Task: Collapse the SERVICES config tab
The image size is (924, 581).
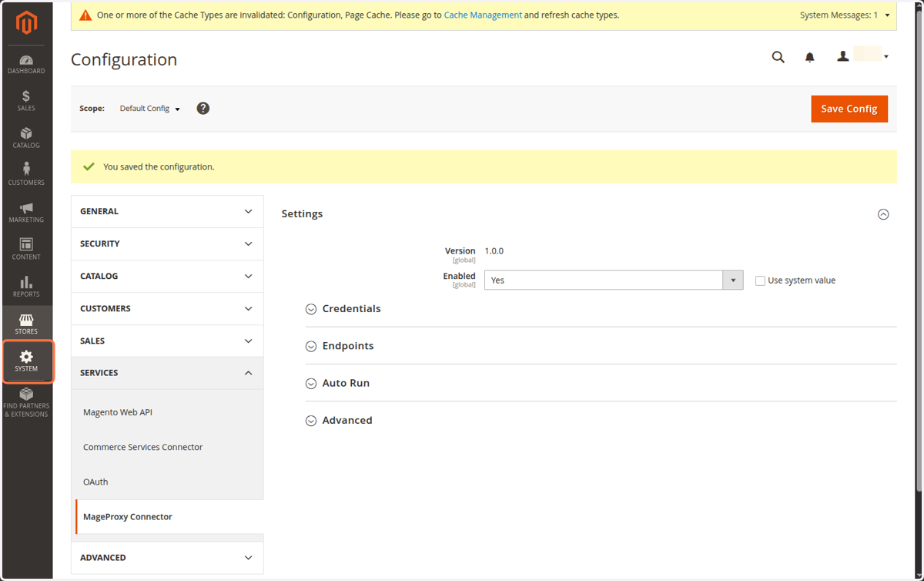Action: point(167,373)
